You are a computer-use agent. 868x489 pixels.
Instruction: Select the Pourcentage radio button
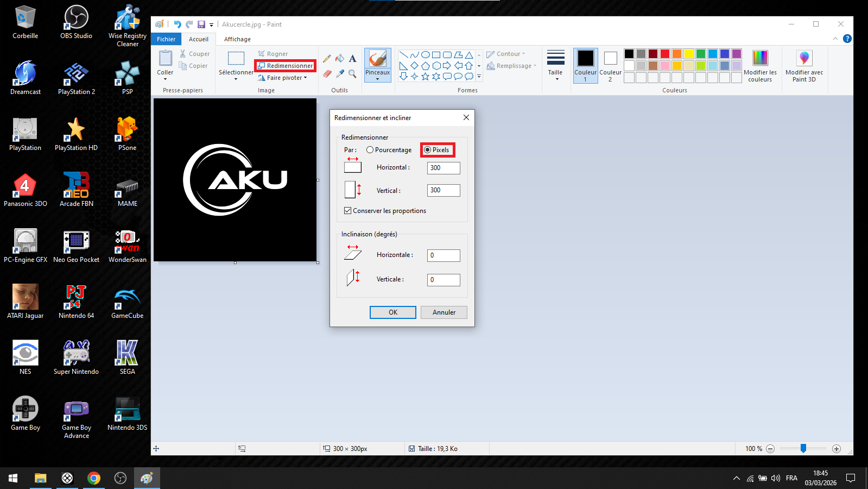(x=370, y=150)
